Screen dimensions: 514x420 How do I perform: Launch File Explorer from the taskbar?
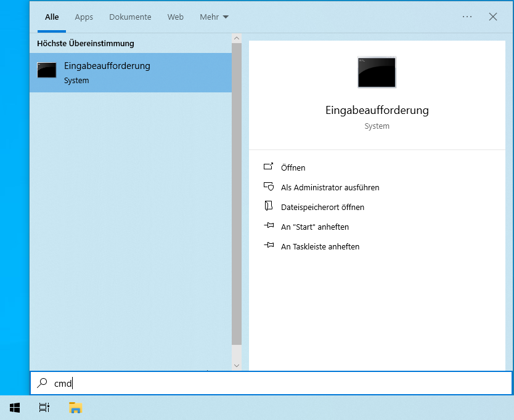click(x=75, y=407)
